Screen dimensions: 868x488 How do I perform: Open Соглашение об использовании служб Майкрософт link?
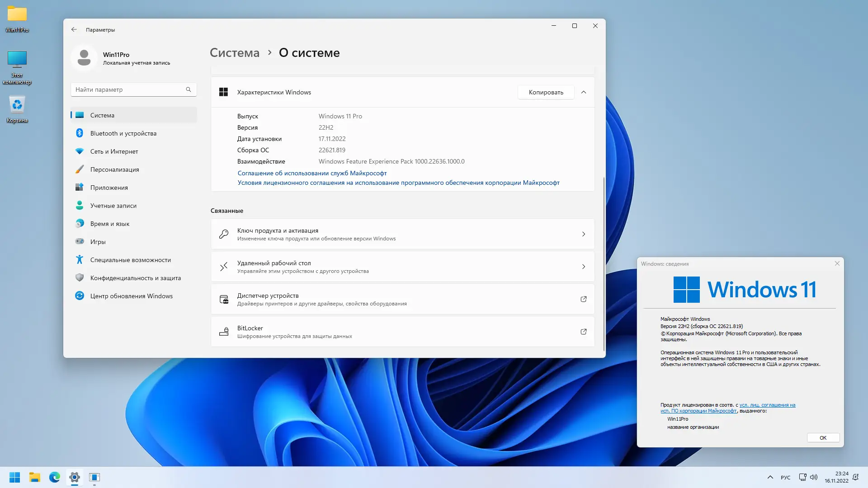click(x=312, y=173)
